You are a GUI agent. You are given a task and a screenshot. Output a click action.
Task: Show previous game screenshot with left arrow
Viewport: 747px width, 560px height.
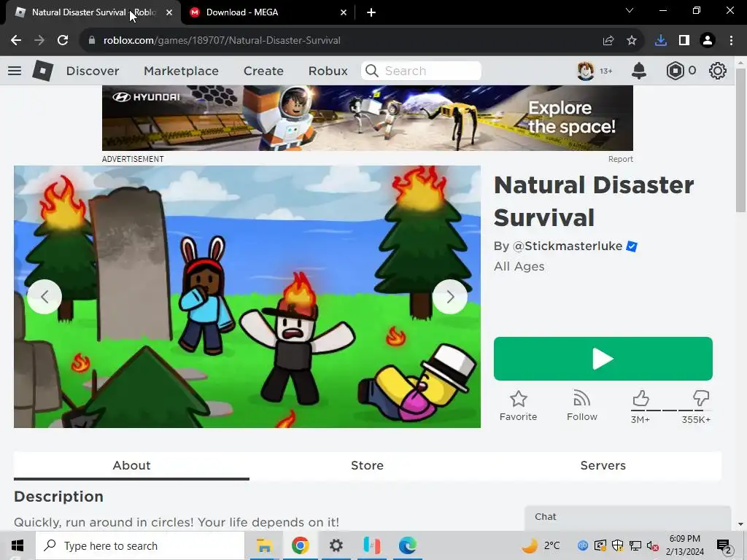pos(44,297)
